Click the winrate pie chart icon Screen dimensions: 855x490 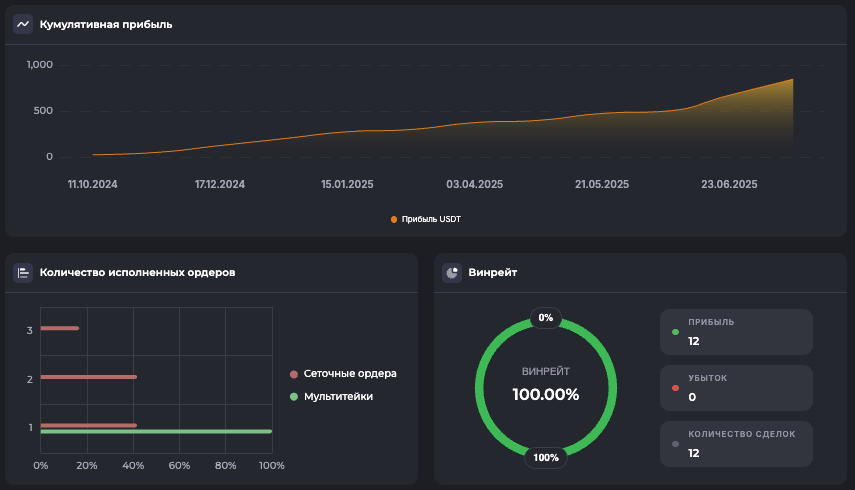tap(452, 272)
